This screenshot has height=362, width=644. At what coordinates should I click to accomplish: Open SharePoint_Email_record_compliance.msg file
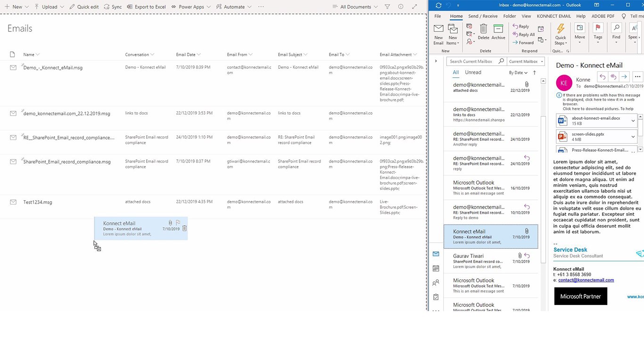coord(67,162)
